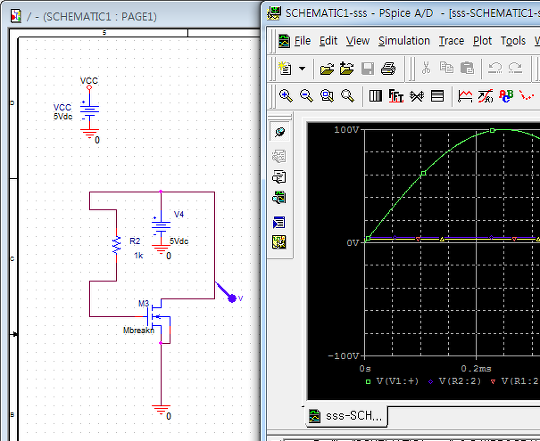
Task: Click the grayed Run simulation icon in left toolbar
Action: tap(279, 156)
